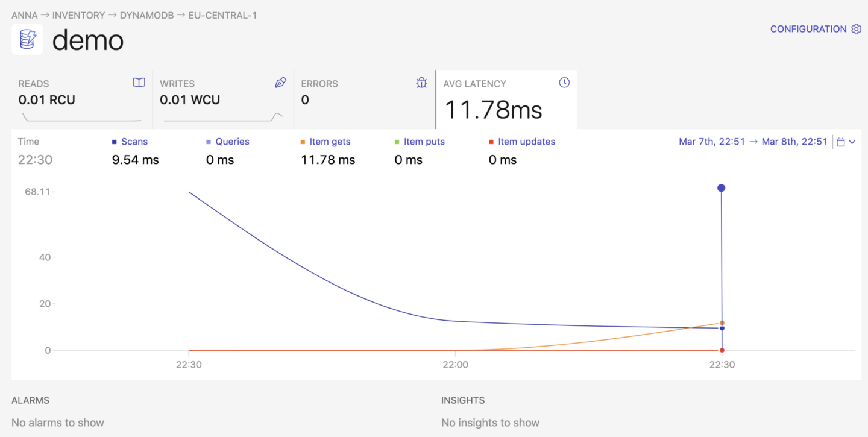Click the ANNA breadcrumb link
The height and width of the screenshot is (437, 868).
coord(24,15)
